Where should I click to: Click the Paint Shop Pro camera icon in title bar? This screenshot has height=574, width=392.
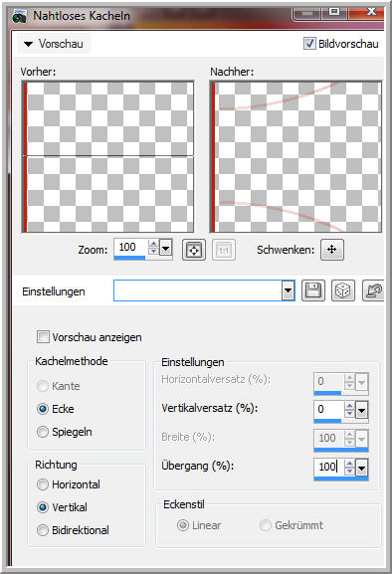[x=20, y=17]
